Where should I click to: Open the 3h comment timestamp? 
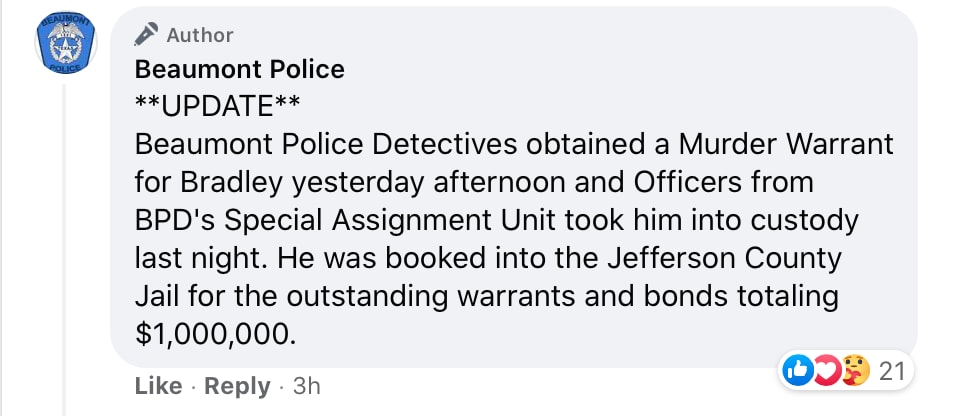click(x=305, y=386)
